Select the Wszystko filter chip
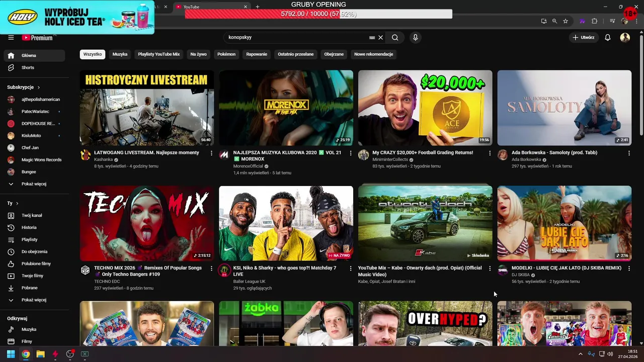Screen dimensions: 644x362 tap(93, 54)
